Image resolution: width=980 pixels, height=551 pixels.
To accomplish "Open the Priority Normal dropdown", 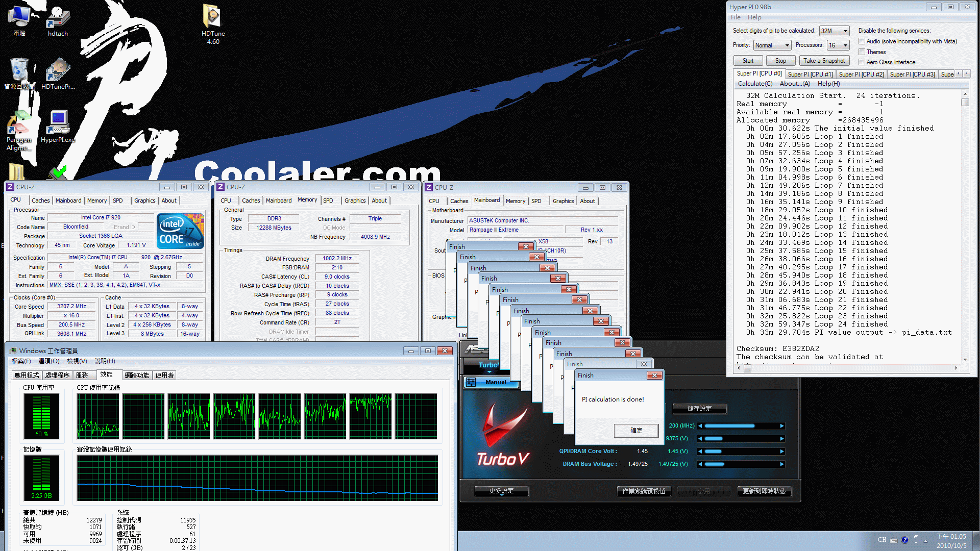I will (772, 45).
